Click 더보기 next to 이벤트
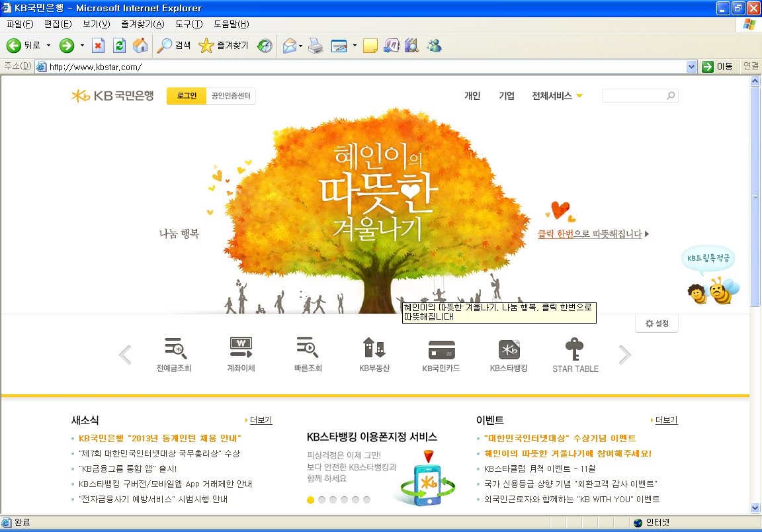Viewport: 762px width, 532px height. [x=666, y=420]
